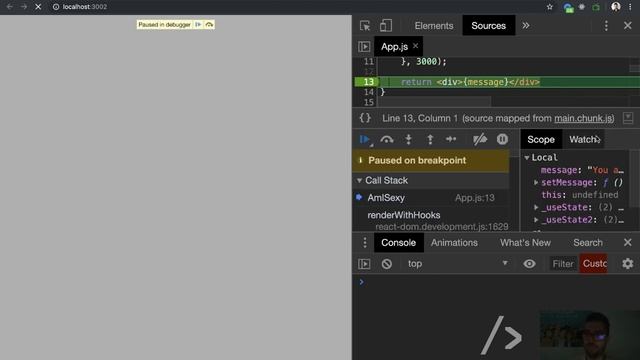
Task: Go forward in browser history
Action: (24, 7)
